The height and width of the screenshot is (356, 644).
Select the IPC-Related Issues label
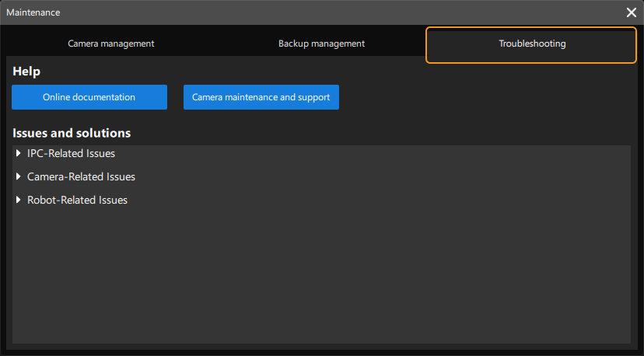tap(71, 154)
